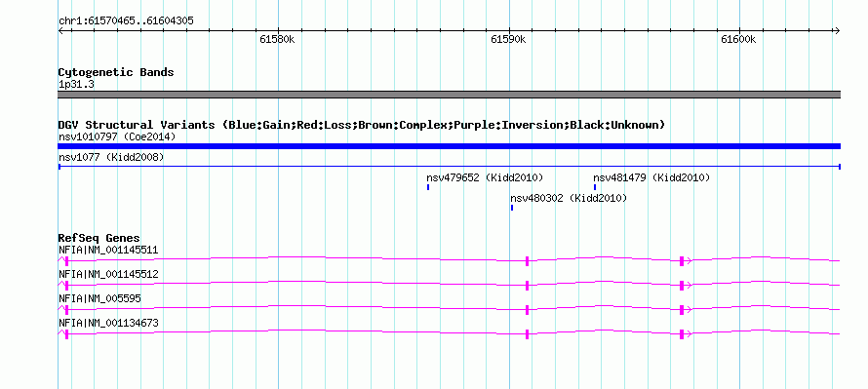The height and width of the screenshot is (389, 868).
Task: Click the nsv1010797 (Coe2014) label
Action: click(x=117, y=136)
